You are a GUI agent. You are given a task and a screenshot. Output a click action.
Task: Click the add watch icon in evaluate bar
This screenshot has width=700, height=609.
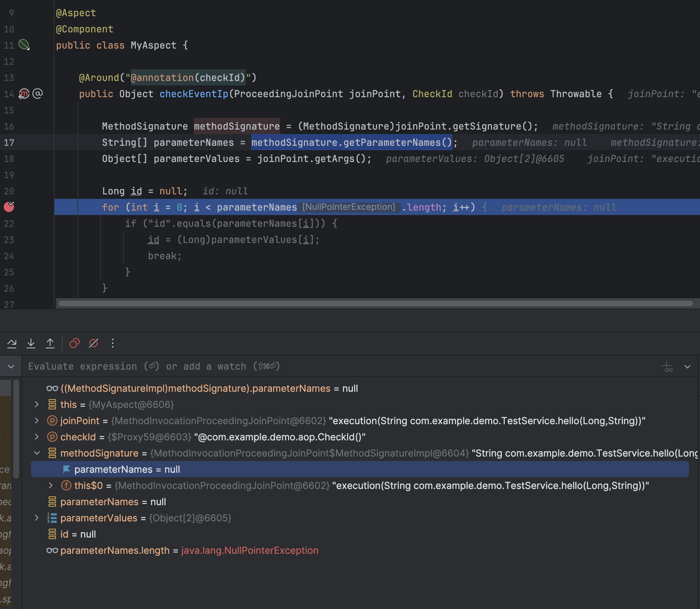pyautogui.click(x=667, y=367)
